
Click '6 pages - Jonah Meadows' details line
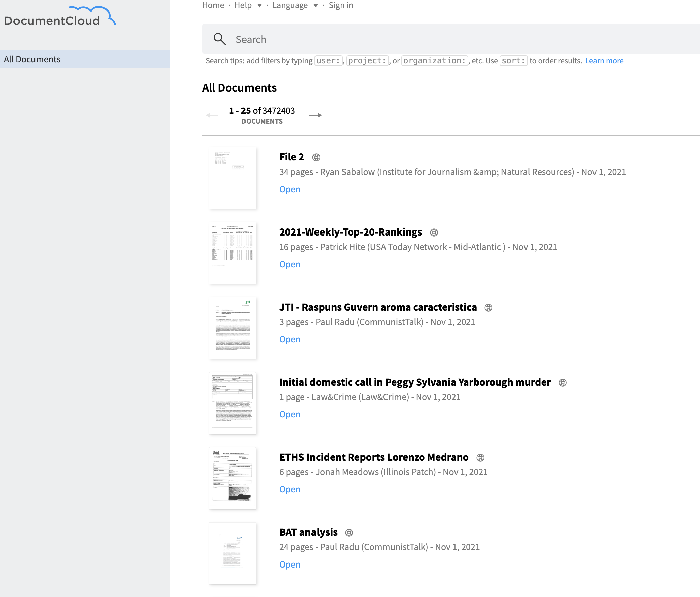click(x=383, y=472)
